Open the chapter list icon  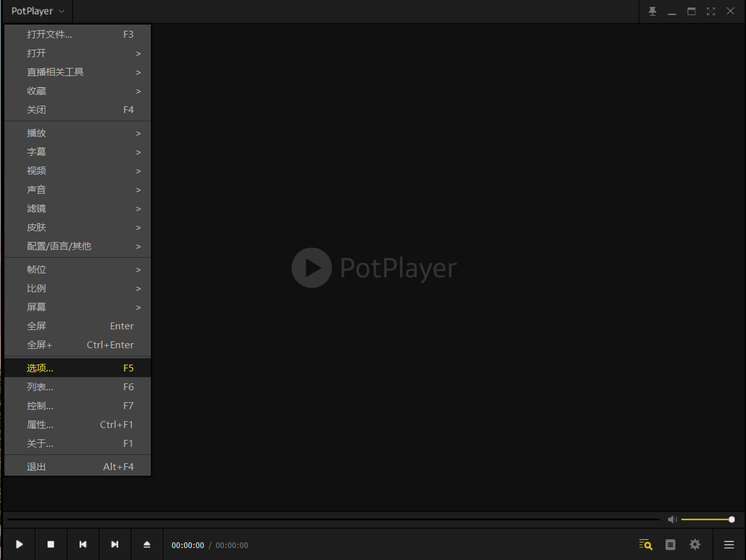pos(671,544)
